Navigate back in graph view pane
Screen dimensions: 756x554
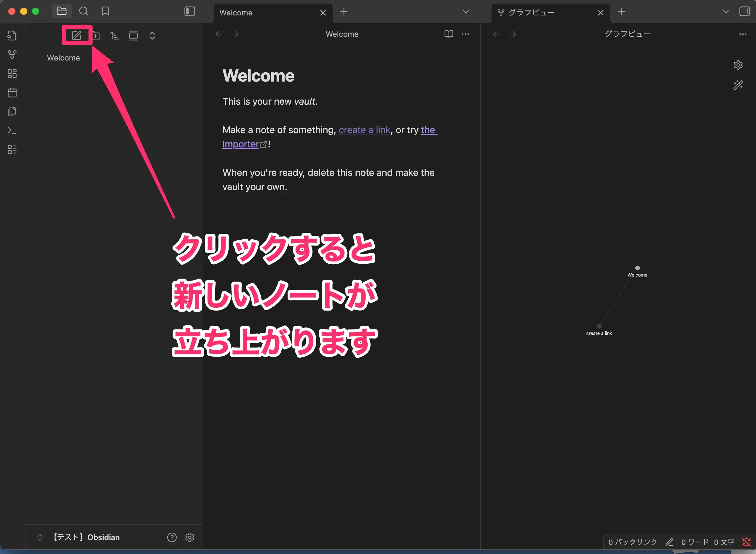pos(496,34)
